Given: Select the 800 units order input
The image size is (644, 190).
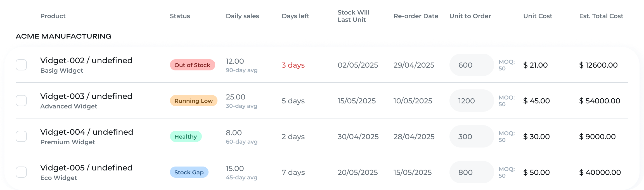Looking at the screenshot, I should [x=472, y=172].
